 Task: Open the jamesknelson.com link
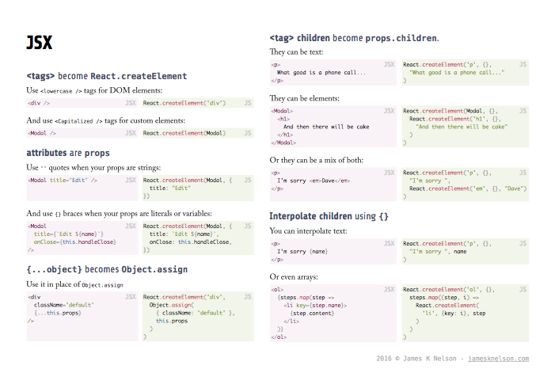(498, 359)
